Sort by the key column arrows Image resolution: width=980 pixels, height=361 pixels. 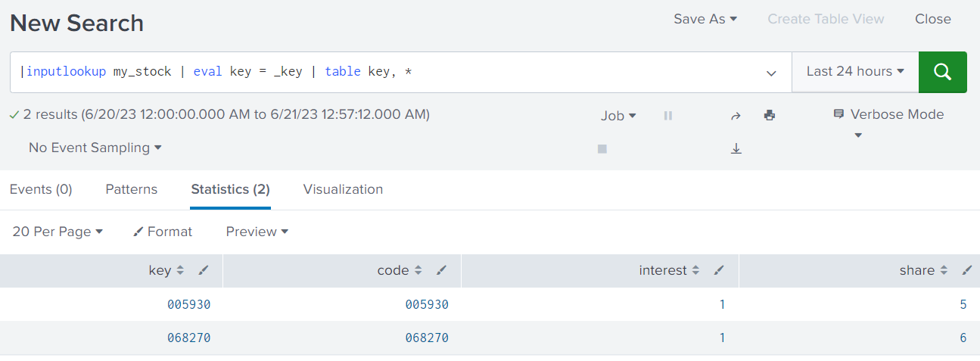pos(180,270)
